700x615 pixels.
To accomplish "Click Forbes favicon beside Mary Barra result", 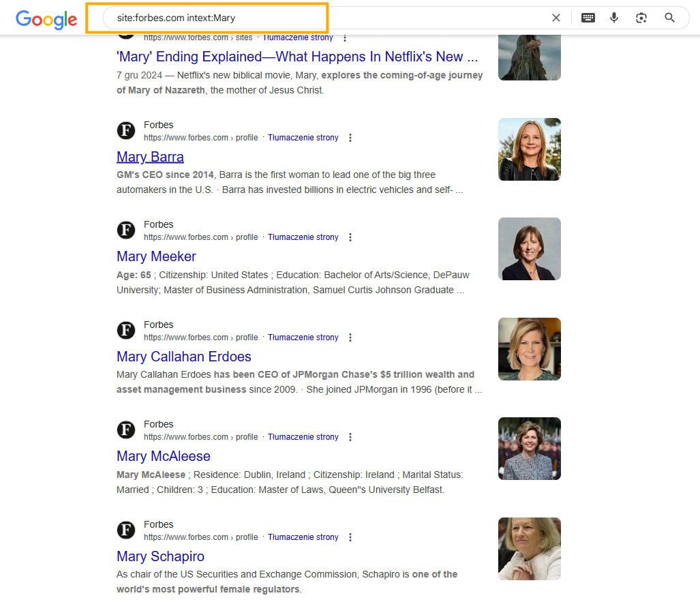I will point(126,131).
